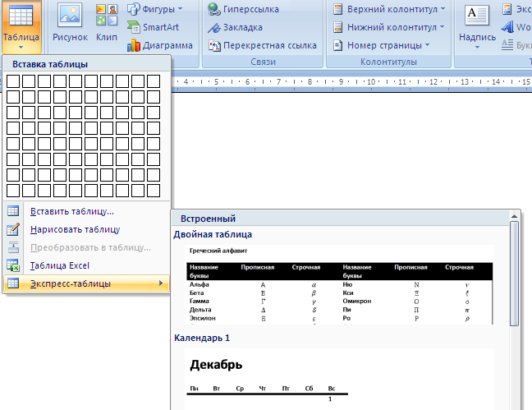Click the Таблица table grid icon
The image size is (532, 410).
(21, 16)
